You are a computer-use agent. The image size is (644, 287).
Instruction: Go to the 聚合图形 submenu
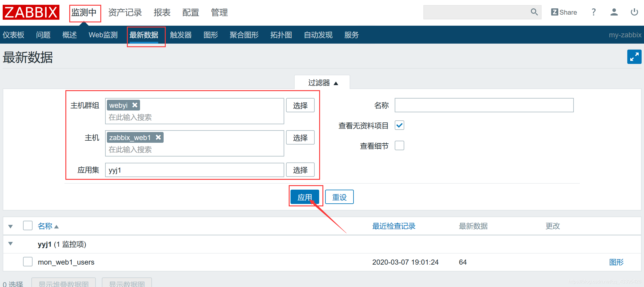tap(244, 35)
